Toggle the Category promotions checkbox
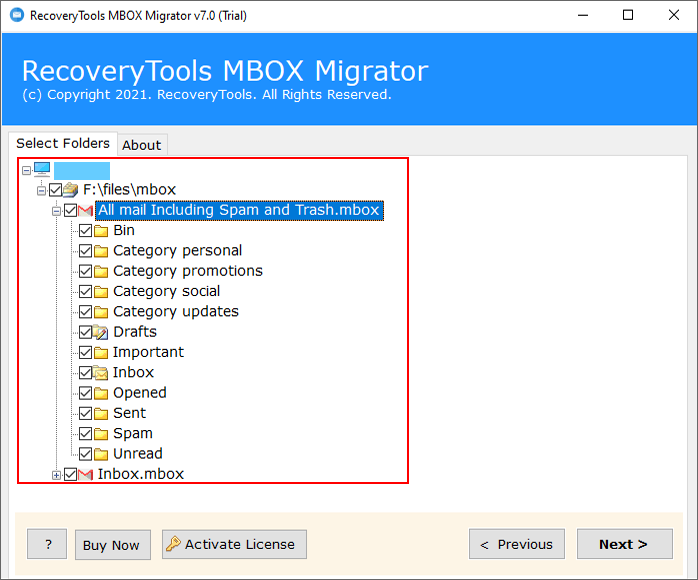698x580 pixels. [x=85, y=271]
